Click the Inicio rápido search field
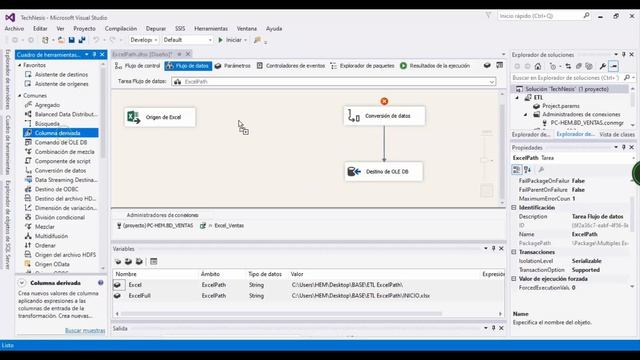The width and height of the screenshot is (640, 360). pyautogui.click(x=544, y=16)
